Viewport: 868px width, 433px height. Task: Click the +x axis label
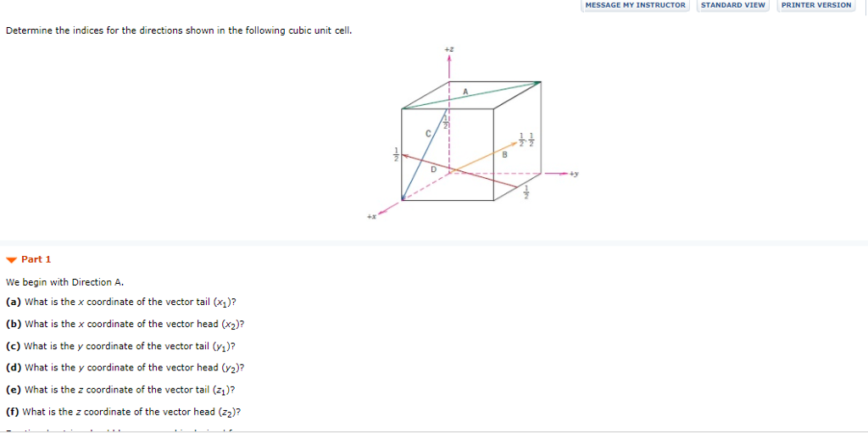pyautogui.click(x=370, y=217)
